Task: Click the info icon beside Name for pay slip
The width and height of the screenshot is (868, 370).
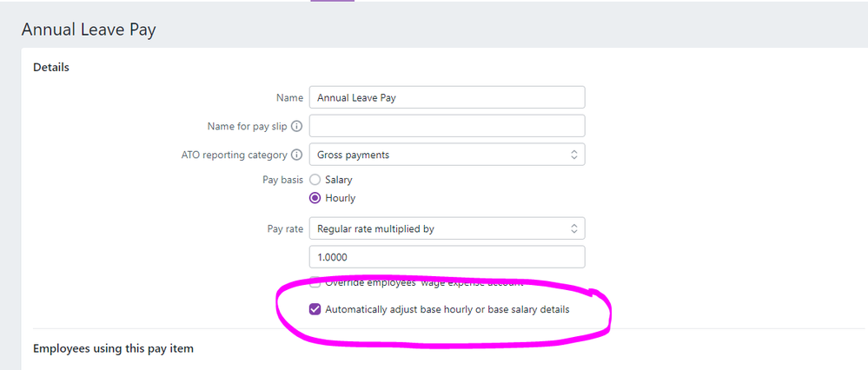Action: click(297, 126)
